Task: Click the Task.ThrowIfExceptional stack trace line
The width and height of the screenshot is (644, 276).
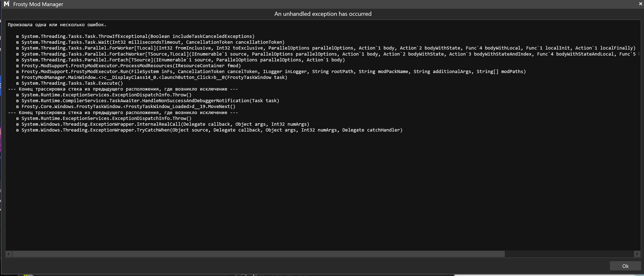Action: [135, 36]
